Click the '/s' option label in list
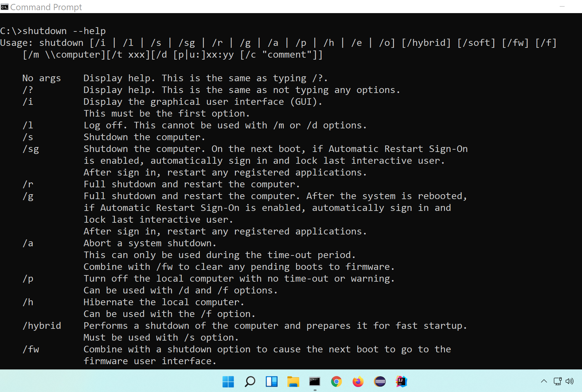This screenshot has height=392, width=582. [28, 137]
